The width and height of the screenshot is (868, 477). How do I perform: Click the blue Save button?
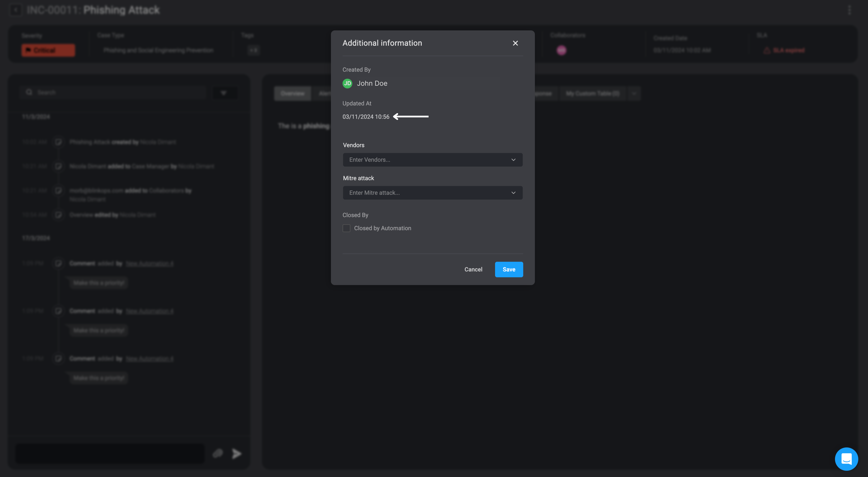tap(509, 269)
